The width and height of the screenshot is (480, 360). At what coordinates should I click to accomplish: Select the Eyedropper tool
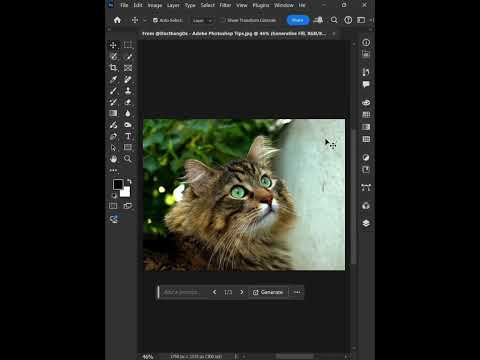tap(113, 79)
